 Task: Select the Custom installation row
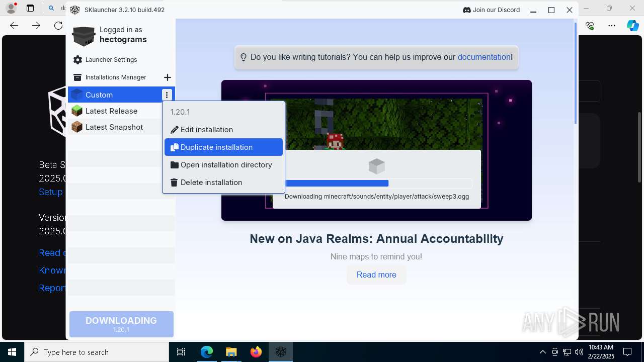[121, 95]
